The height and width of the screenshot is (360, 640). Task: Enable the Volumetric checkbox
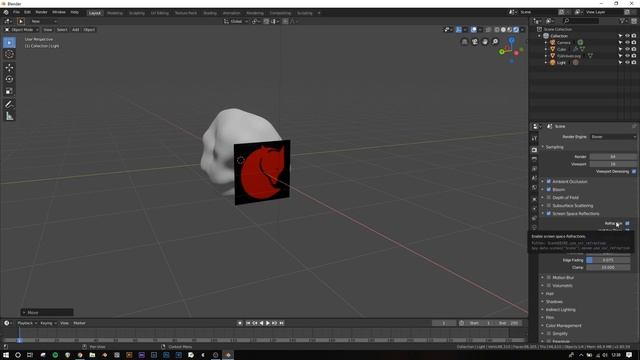549,286
